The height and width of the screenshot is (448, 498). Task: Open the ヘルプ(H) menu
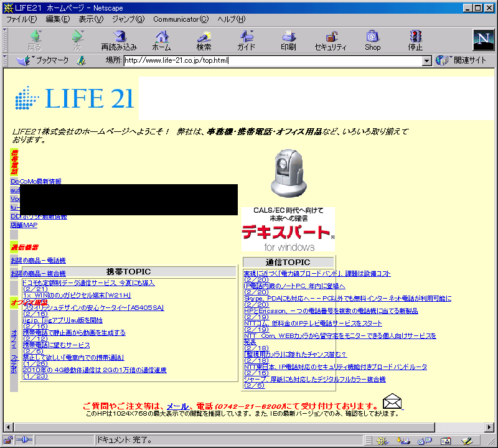coord(231,19)
